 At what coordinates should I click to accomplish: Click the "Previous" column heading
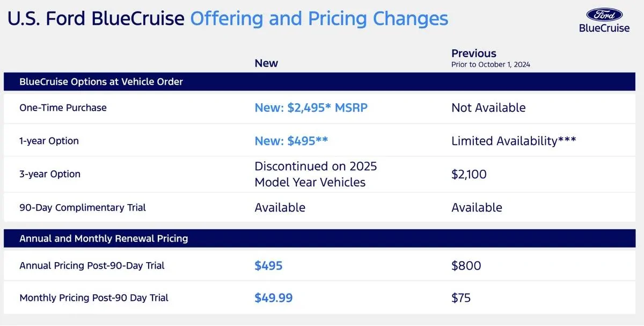[474, 53]
